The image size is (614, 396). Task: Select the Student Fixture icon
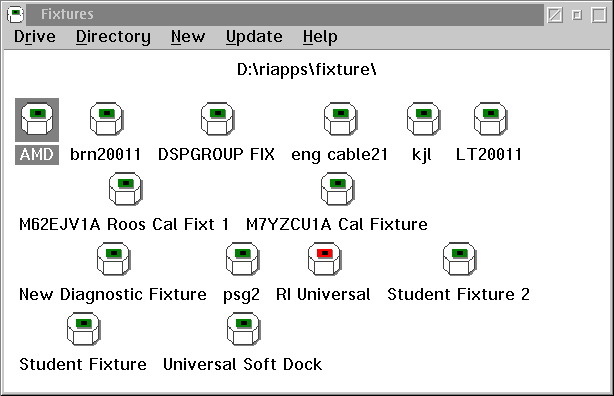coord(83,329)
